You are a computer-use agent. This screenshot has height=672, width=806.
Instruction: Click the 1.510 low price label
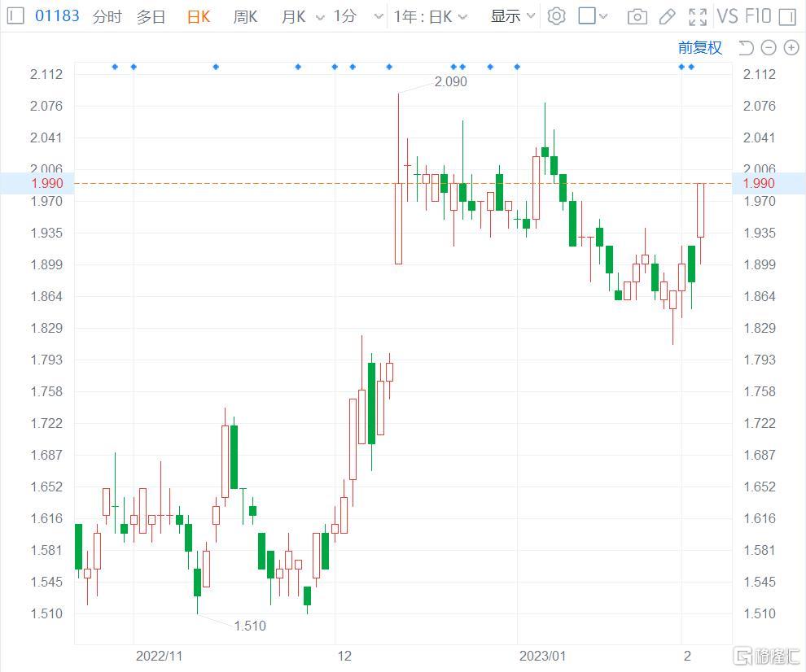250,626
